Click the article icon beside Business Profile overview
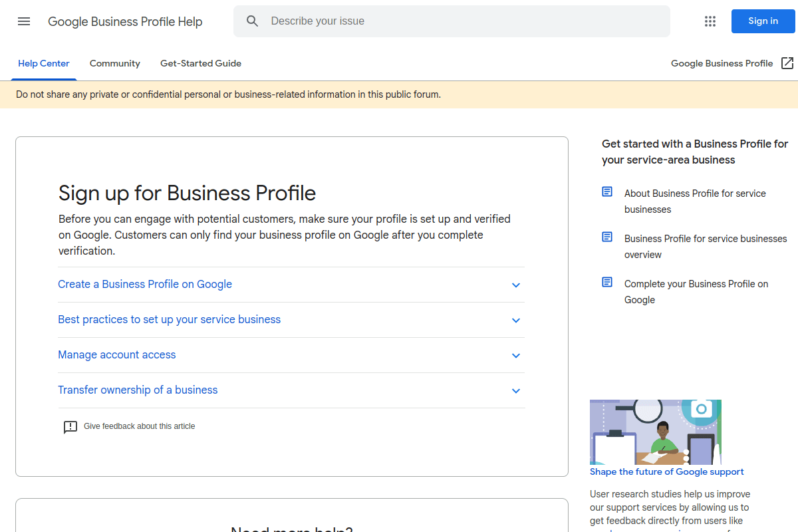This screenshot has height=532, width=798. click(606, 236)
